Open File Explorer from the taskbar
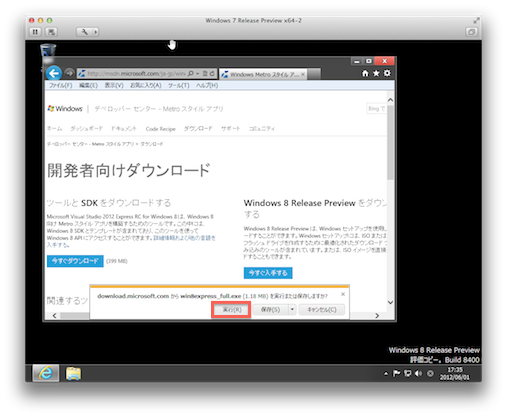 click(73, 373)
